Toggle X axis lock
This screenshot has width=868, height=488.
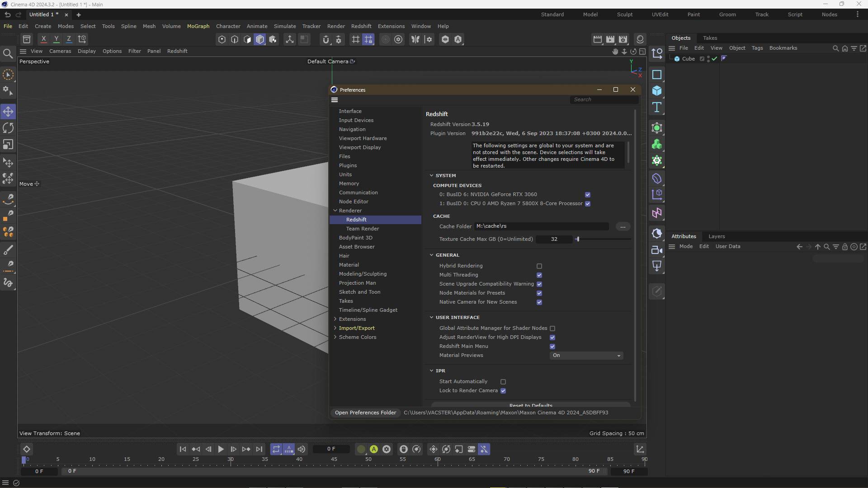pos(43,39)
